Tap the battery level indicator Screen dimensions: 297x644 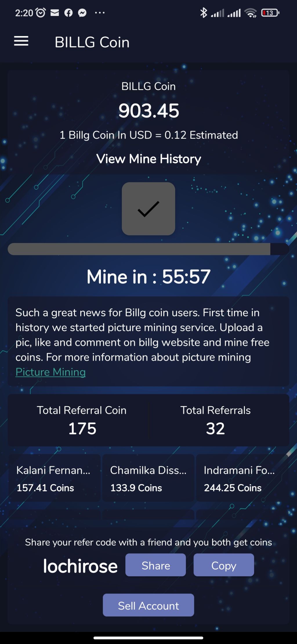270,12
